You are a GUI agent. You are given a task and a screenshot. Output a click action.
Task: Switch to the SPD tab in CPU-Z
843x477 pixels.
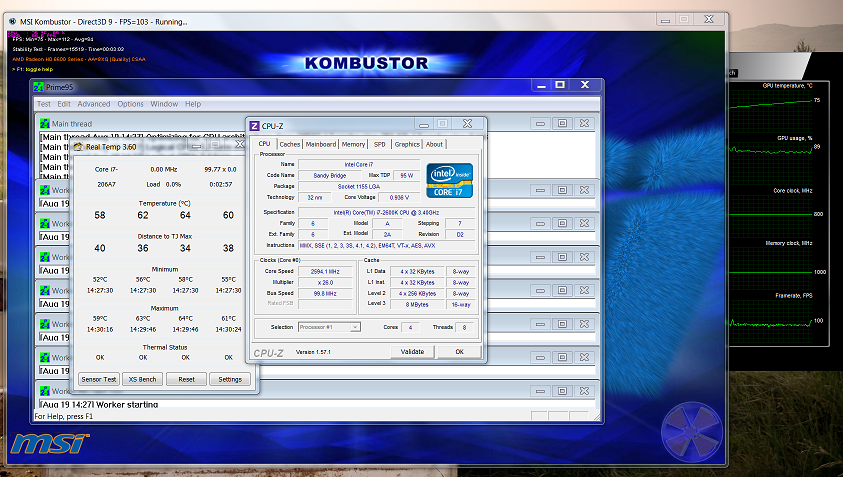coord(380,144)
